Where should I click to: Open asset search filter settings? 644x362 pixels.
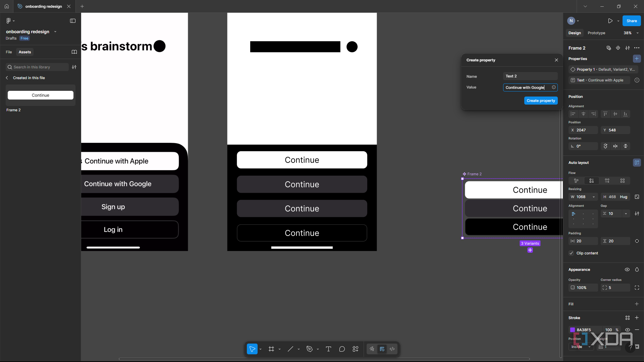[74, 67]
